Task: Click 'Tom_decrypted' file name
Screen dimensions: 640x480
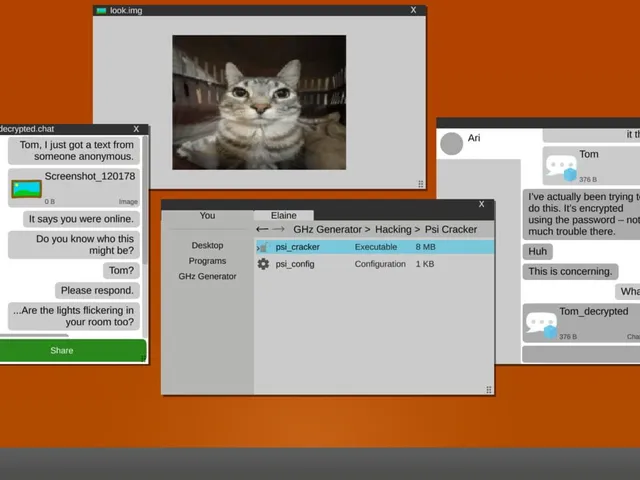Action: (x=594, y=311)
